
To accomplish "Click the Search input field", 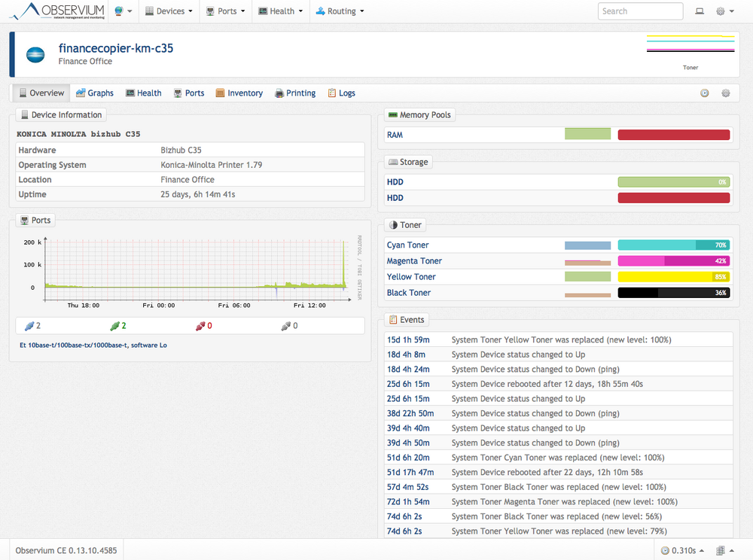I will pos(640,11).
